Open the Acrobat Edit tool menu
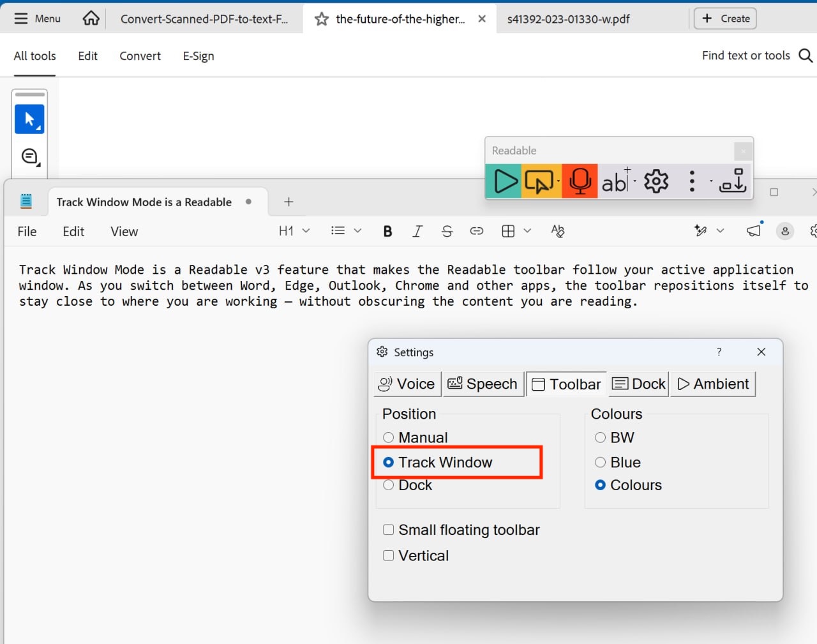Image resolution: width=817 pixels, height=644 pixels. (x=87, y=56)
